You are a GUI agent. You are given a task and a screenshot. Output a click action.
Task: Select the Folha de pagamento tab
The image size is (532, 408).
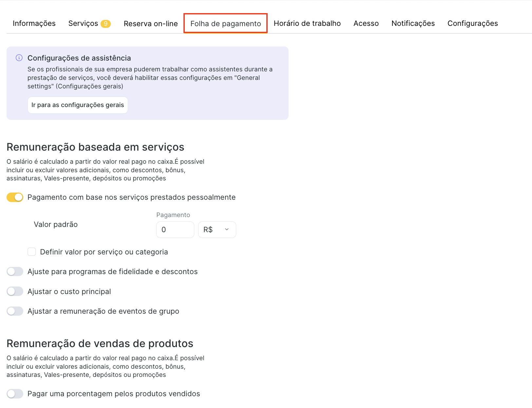pyautogui.click(x=225, y=24)
